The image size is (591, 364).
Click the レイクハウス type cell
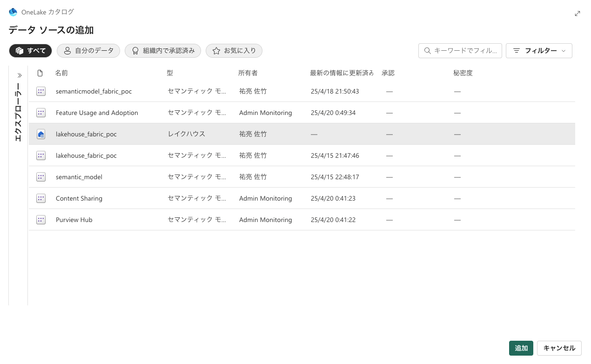[x=187, y=134]
